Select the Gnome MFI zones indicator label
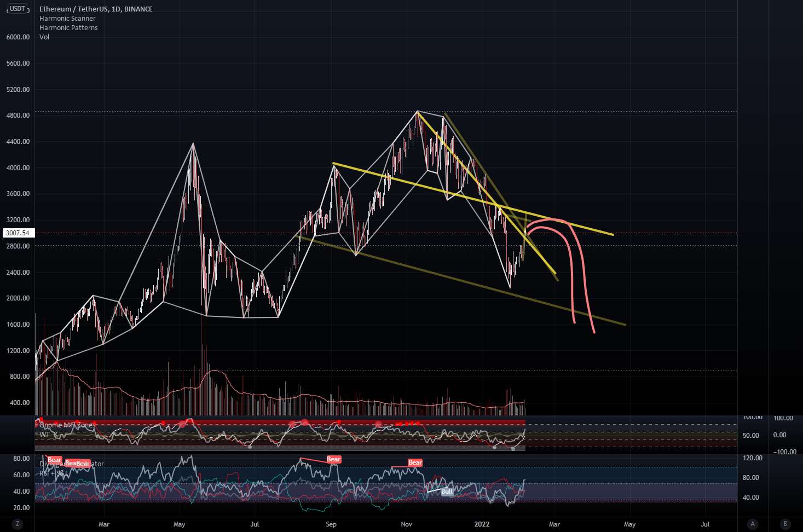 point(67,425)
